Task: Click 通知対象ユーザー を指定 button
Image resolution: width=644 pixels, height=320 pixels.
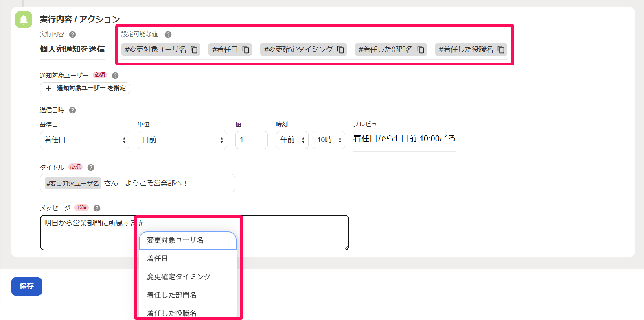Action: point(85,88)
